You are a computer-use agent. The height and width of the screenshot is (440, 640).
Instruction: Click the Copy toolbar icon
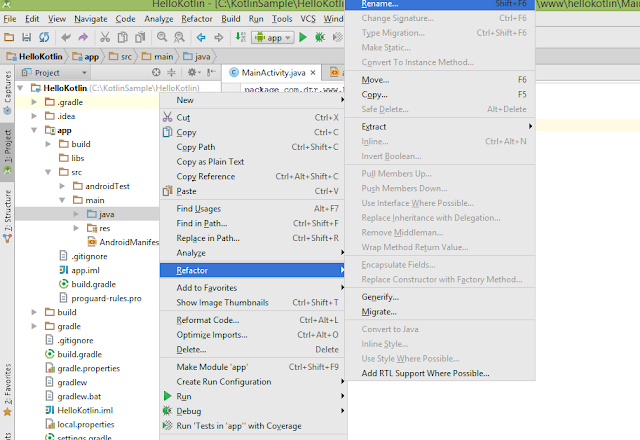pyautogui.click(x=122, y=38)
